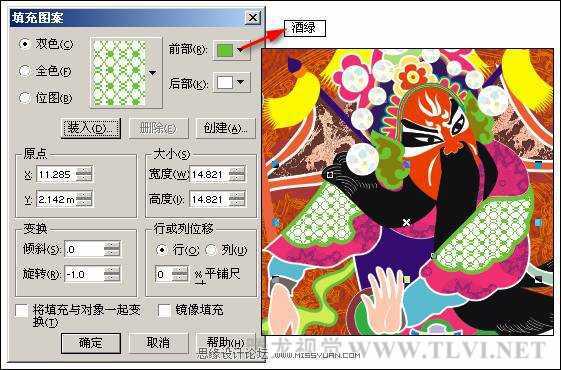Enable 镜像填充 (mirror fill) checkbox
The width and height of the screenshot is (561, 370).
(164, 311)
